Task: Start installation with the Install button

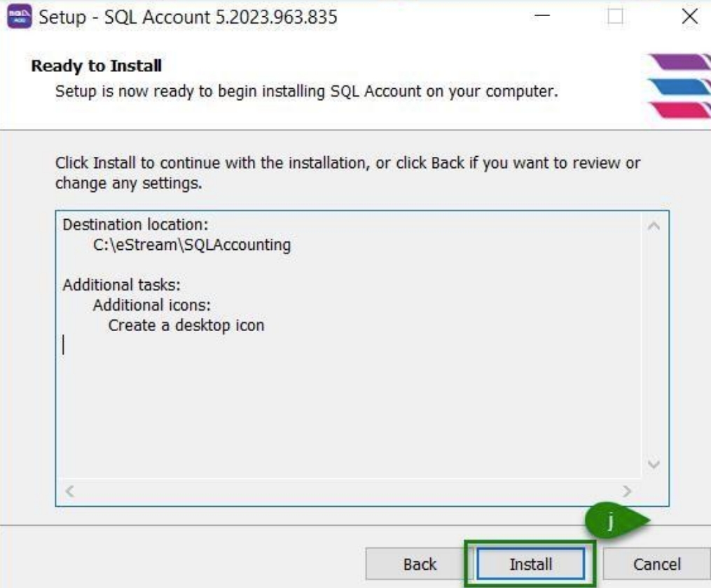Action: coord(530,564)
